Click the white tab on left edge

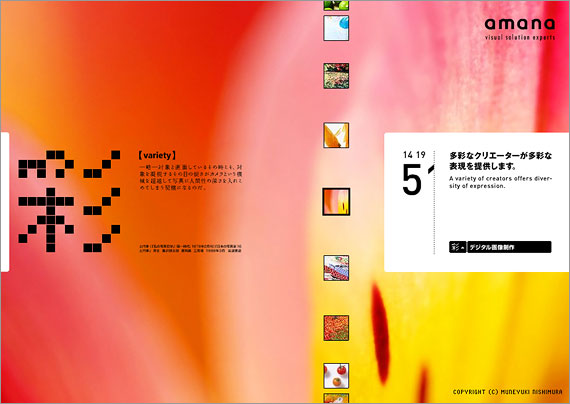pyautogui.click(x=5, y=202)
